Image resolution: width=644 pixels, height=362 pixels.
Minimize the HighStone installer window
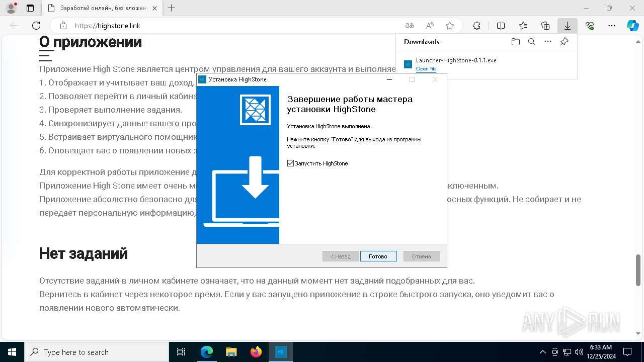[389, 79]
